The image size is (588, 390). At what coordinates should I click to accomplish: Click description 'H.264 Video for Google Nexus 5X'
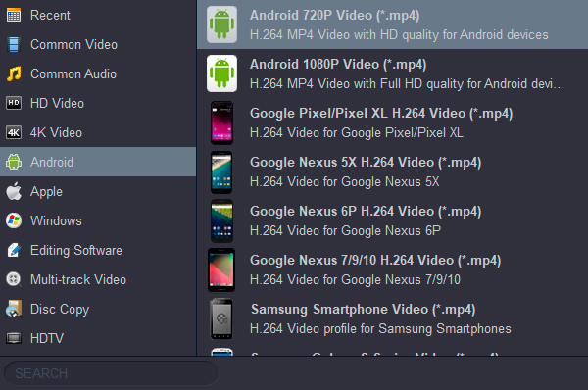point(344,182)
